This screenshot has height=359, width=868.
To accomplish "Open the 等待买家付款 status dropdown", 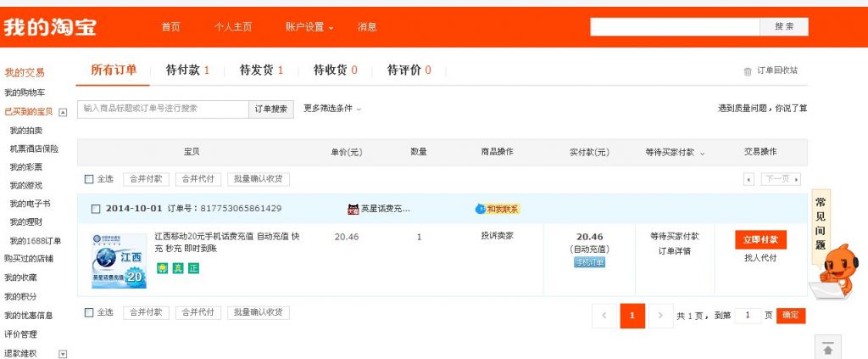I will [675, 153].
